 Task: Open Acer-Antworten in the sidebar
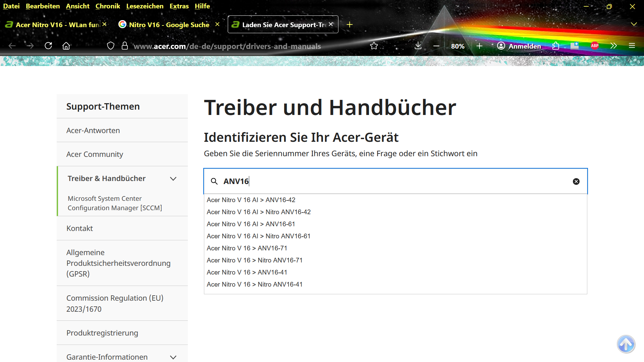[122, 130]
